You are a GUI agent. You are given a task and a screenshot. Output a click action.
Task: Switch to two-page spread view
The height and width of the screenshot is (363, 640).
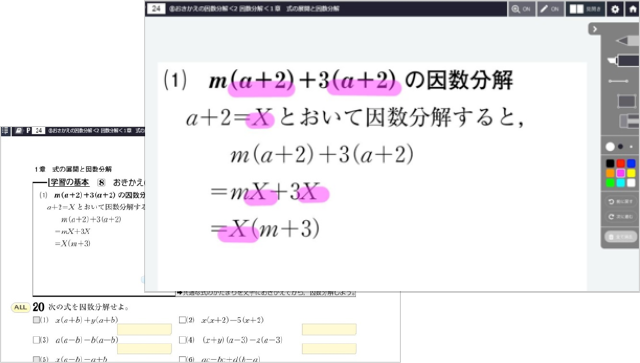(585, 9)
